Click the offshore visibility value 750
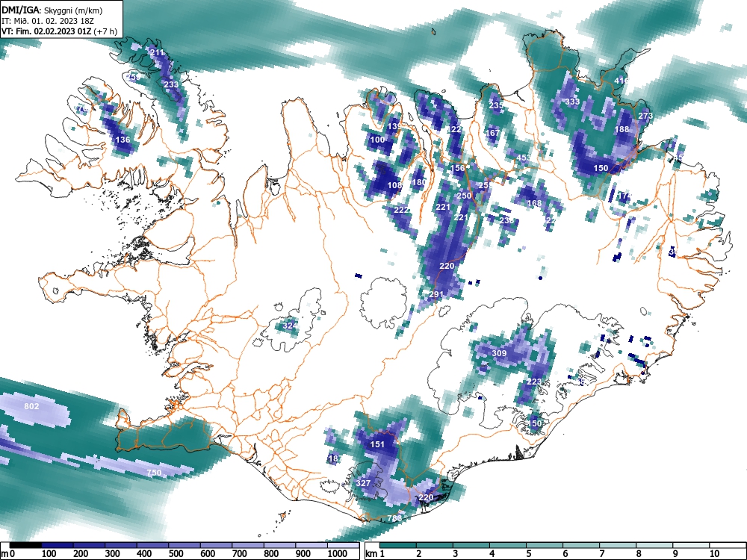 pyautogui.click(x=154, y=473)
